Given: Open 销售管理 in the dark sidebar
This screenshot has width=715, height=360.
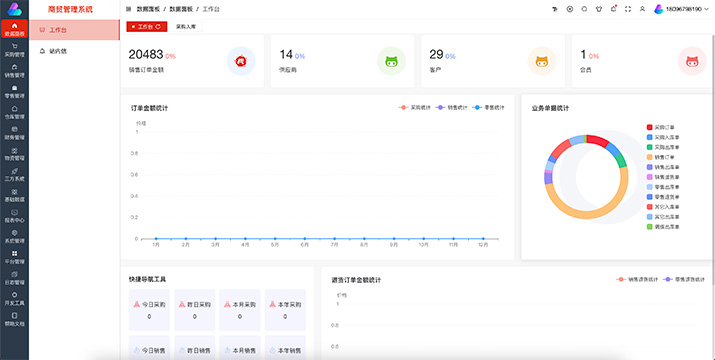Looking at the screenshot, I should click(15, 71).
